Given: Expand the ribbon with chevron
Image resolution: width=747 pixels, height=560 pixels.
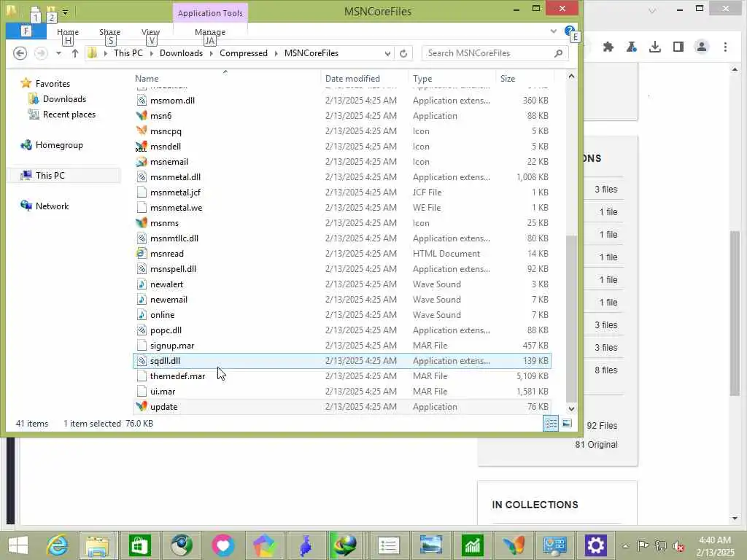Looking at the screenshot, I should [554, 31].
